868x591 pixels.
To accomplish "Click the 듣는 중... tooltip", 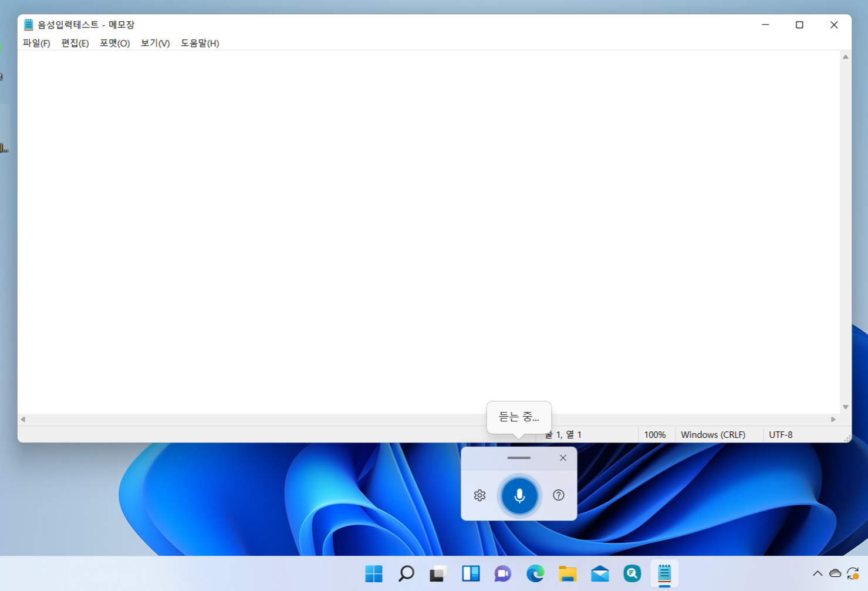I will click(519, 417).
